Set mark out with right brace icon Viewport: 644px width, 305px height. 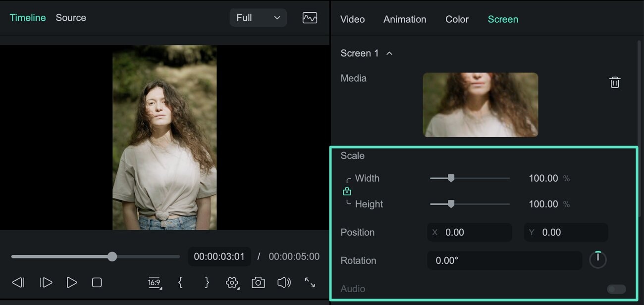[x=207, y=282]
